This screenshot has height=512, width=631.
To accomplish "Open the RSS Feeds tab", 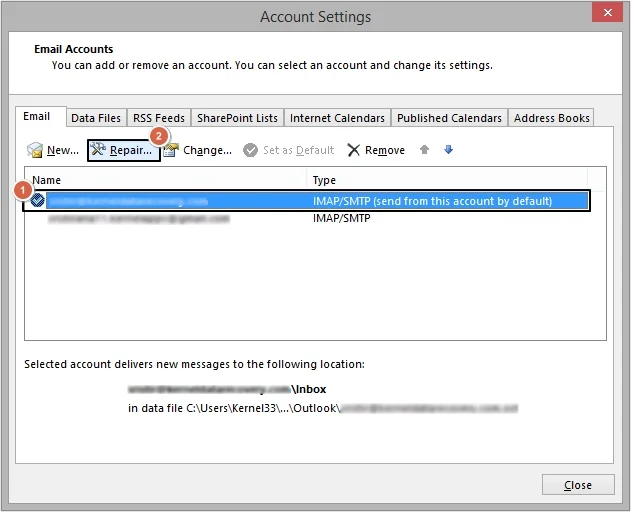I will coord(159,118).
